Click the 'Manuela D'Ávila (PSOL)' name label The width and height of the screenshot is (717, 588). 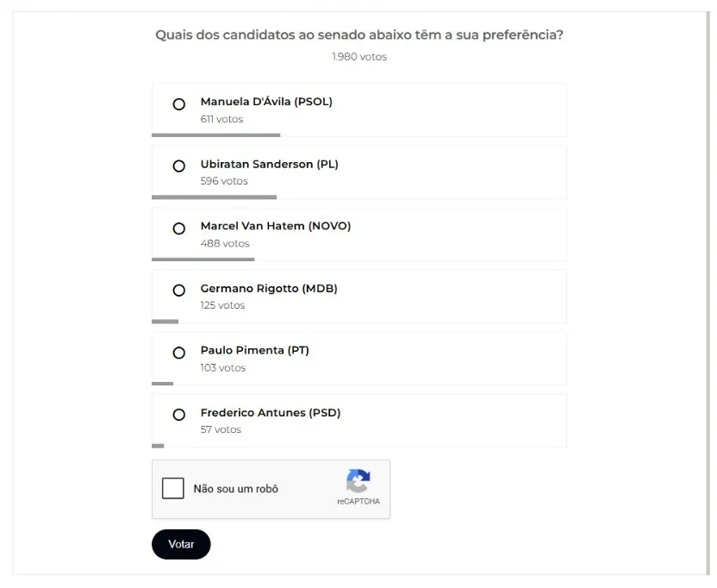[x=266, y=102]
